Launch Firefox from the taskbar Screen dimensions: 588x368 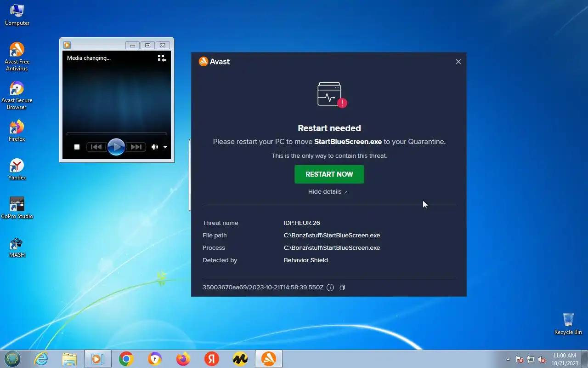click(183, 359)
